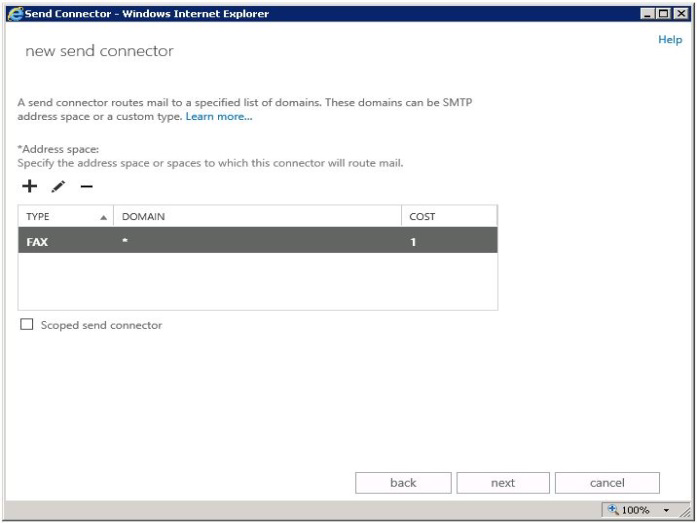Click the Internet Explorer icon in title bar
Viewport: 697px width, 523px height.
(11, 10)
